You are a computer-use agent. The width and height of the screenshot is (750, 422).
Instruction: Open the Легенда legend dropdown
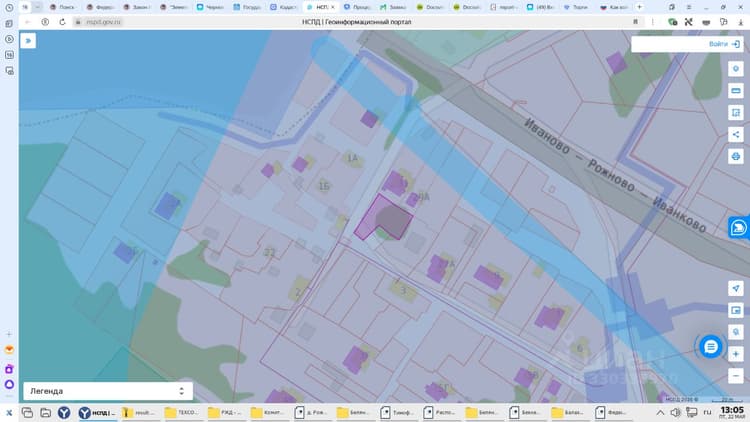108,391
